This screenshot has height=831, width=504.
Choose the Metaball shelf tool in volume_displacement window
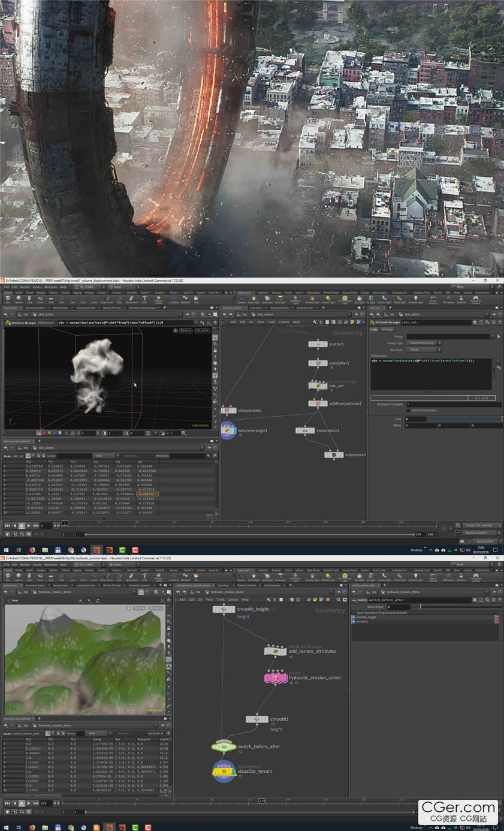coord(185,299)
